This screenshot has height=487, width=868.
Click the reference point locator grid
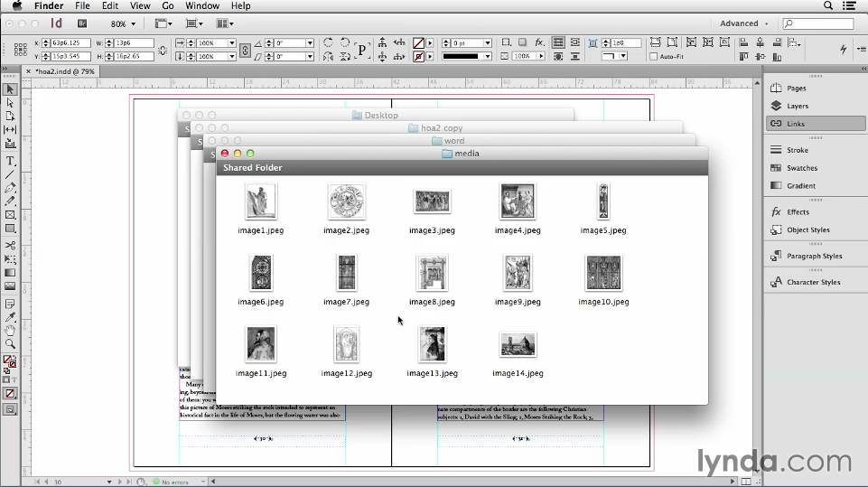point(21,50)
